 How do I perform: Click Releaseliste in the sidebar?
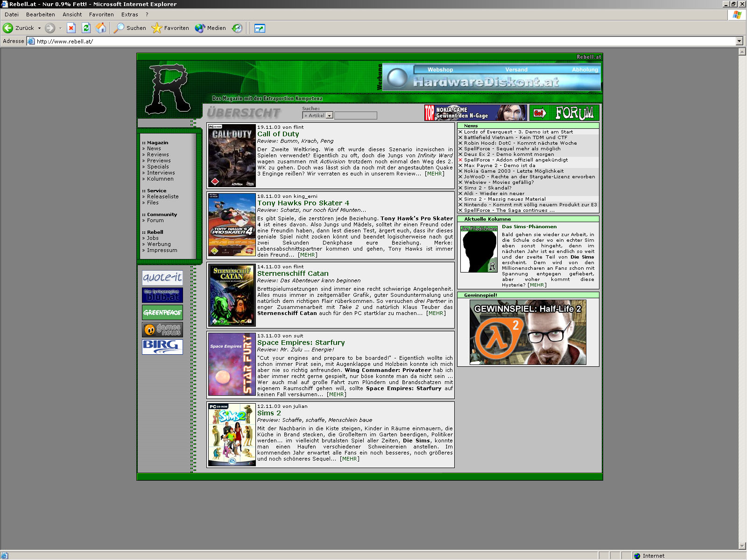[x=162, y=196]
